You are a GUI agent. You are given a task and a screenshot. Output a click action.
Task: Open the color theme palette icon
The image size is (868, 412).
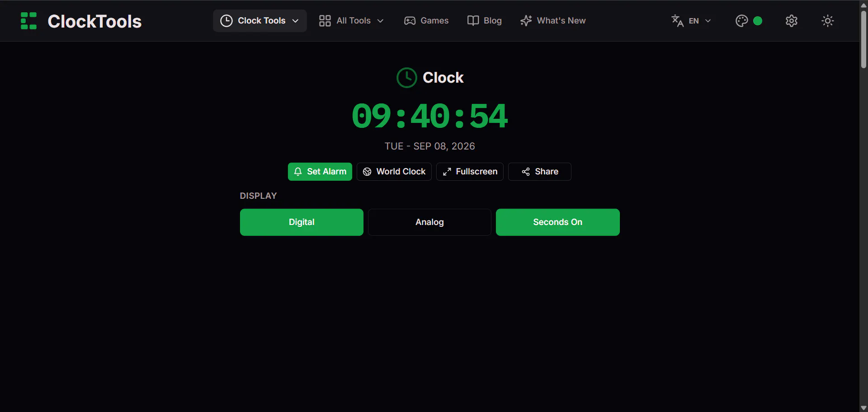pos(741,21)
